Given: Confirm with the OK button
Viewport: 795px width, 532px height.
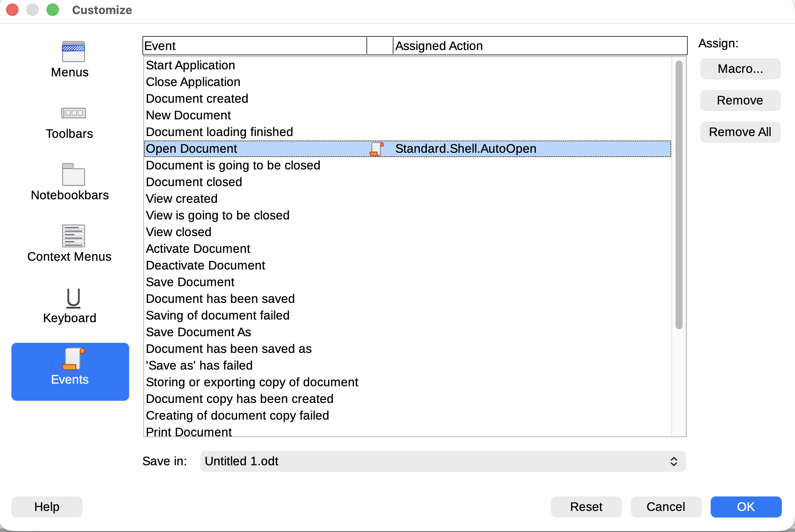Looking at the screenshot, I should click(x=745, y=507).
